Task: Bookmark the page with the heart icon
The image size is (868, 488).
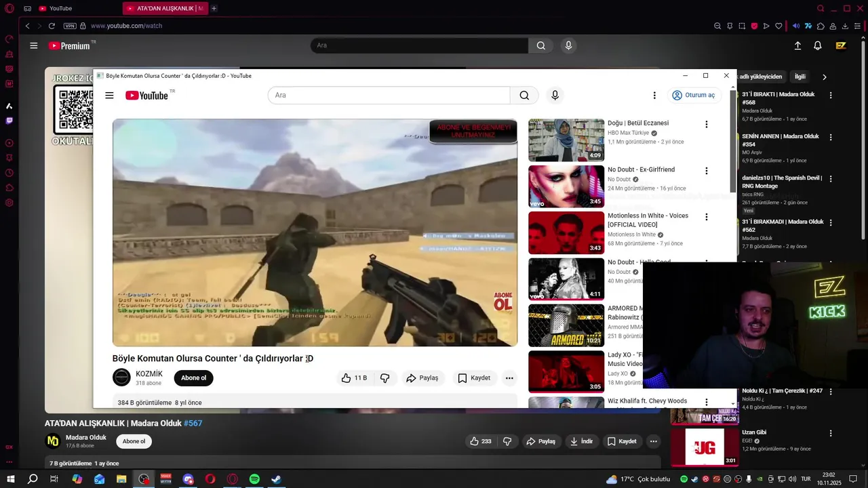Action: [778, 26]
